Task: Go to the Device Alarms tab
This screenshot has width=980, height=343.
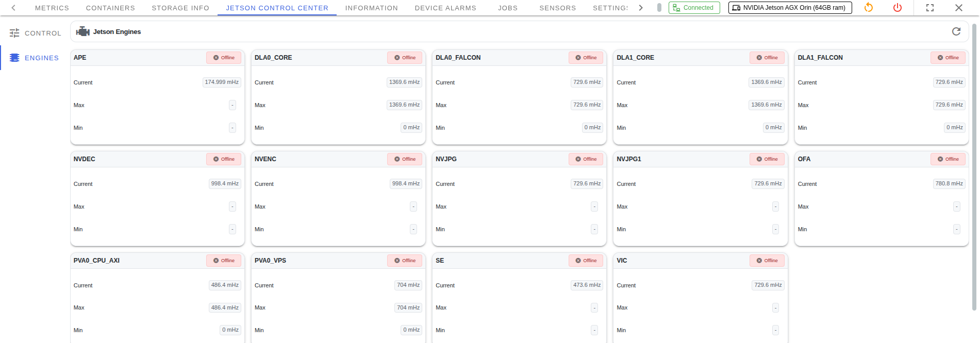Action: click(x=445, y=8)
